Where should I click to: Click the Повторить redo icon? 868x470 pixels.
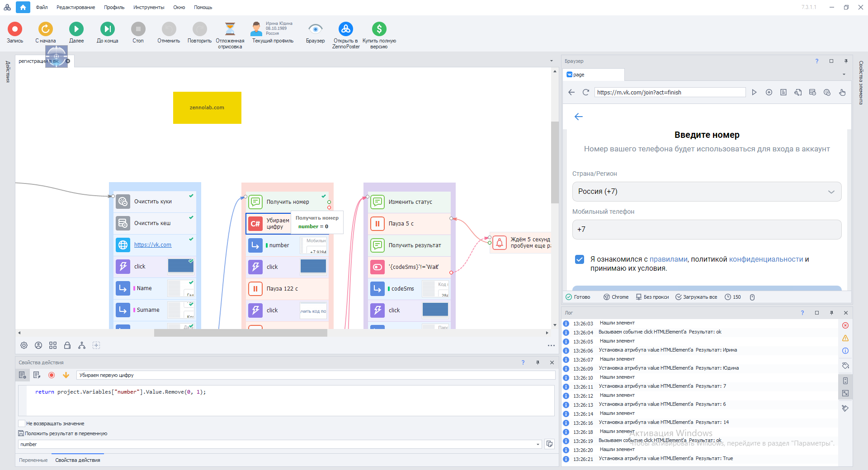[200, 29]
